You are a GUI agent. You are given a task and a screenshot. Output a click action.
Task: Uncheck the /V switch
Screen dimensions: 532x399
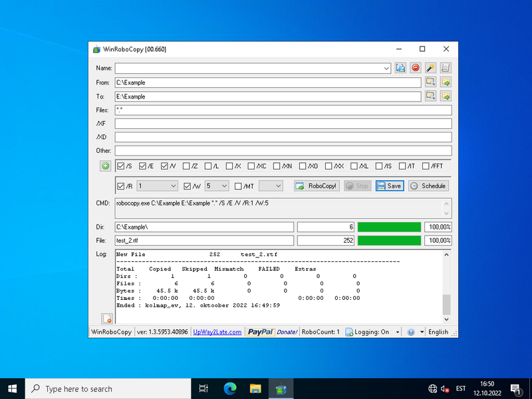pos(164,166)
